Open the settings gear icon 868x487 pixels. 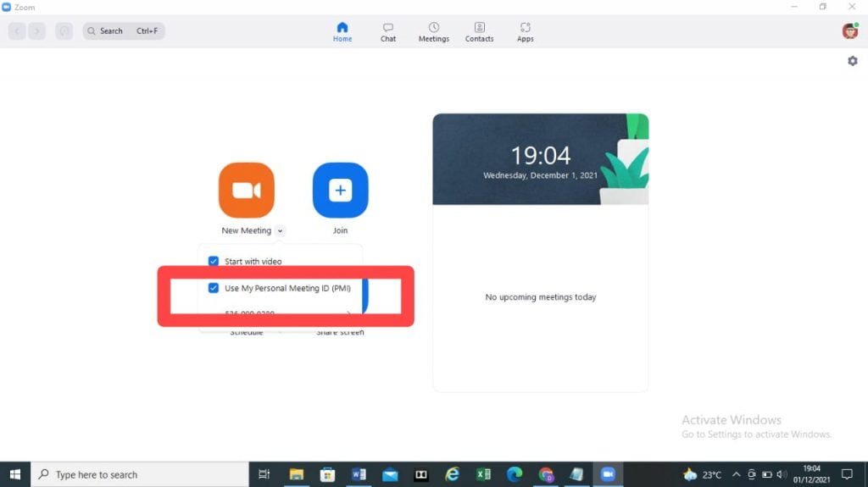click(x=852, y=61)
